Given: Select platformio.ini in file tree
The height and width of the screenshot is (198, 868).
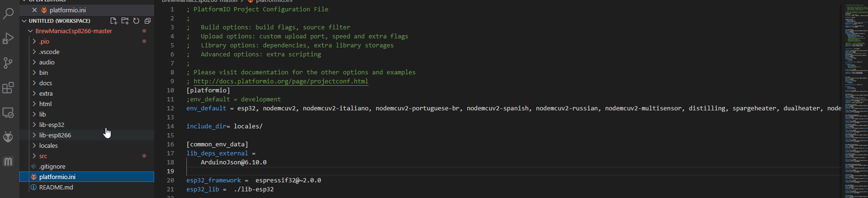Looking at the screenshot, I should click(87, 177).
